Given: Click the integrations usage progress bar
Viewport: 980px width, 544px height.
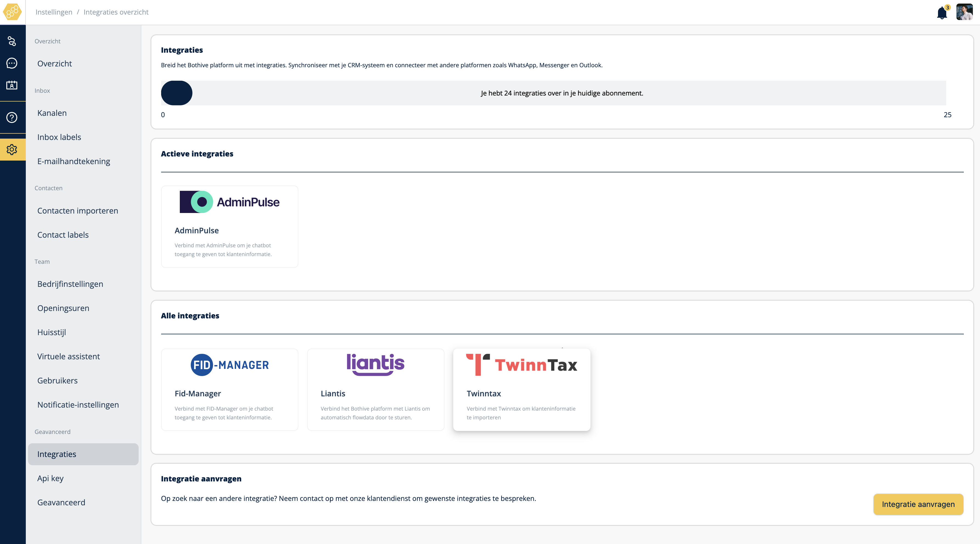Looking at the screenshot, I should click(x=553, y=93).
